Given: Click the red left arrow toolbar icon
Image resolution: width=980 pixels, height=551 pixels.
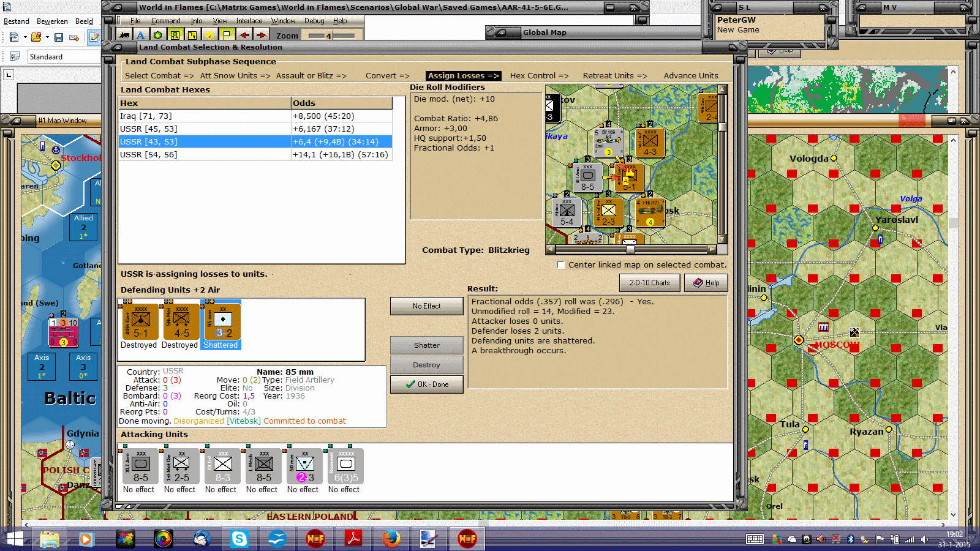Looking at the screenshot, I should click(244, 36).
